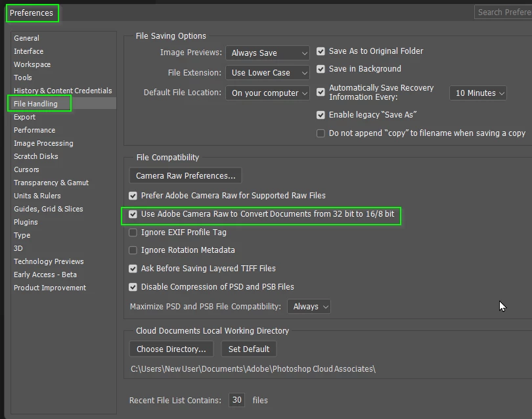
Task: Uncheck Enable legacy "Save As"
Action: pos(321,115)
